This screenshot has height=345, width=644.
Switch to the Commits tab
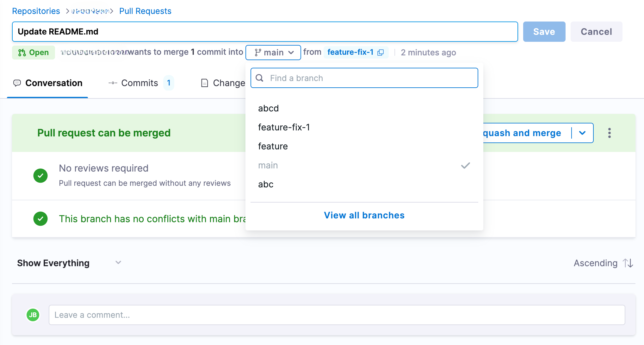point(140,83)
